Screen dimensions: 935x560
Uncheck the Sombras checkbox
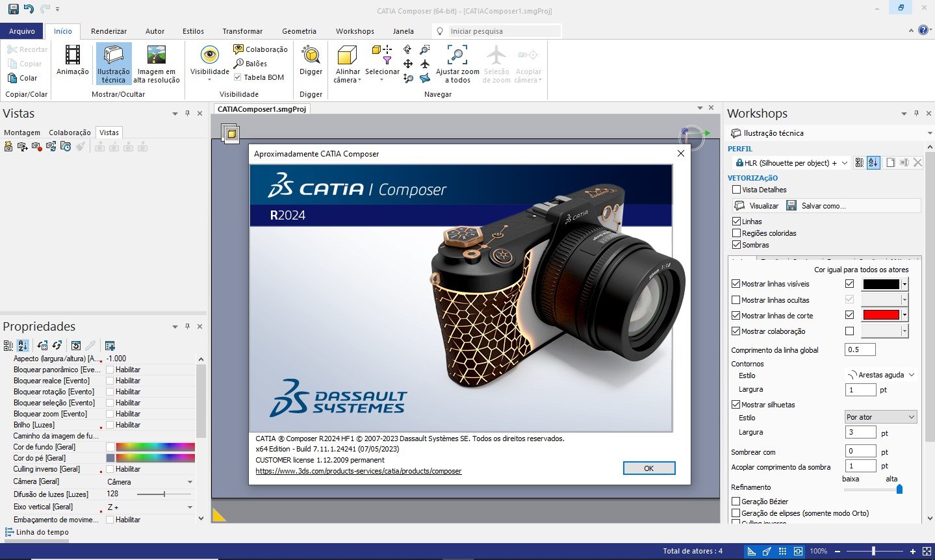coord(736,245)
